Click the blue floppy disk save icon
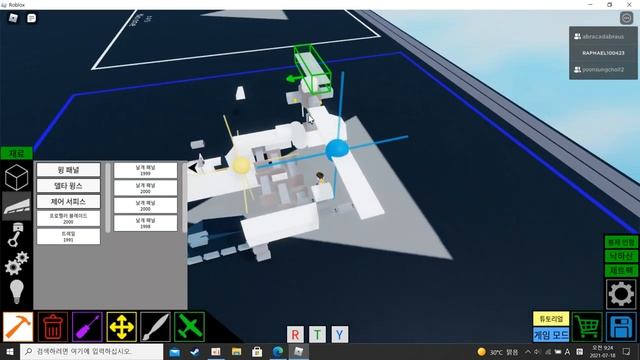Screen dimensions: 640x360 pos(621,327)
